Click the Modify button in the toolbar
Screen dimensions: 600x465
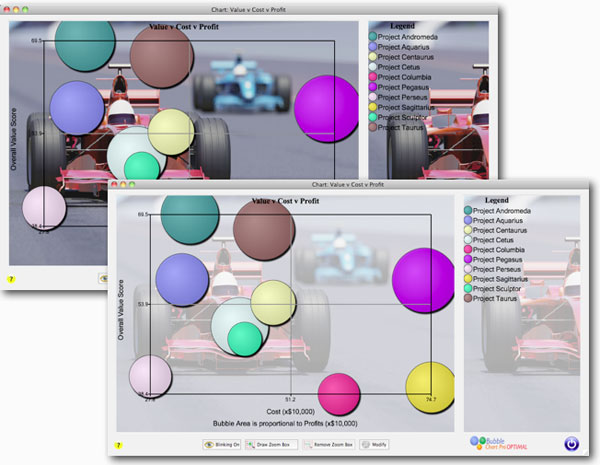374,443
